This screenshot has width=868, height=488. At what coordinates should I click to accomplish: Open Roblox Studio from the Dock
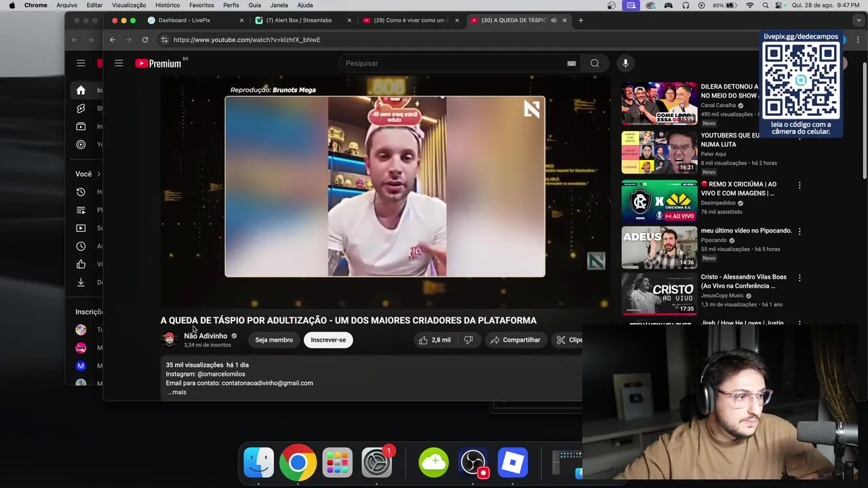pos(512,462)
